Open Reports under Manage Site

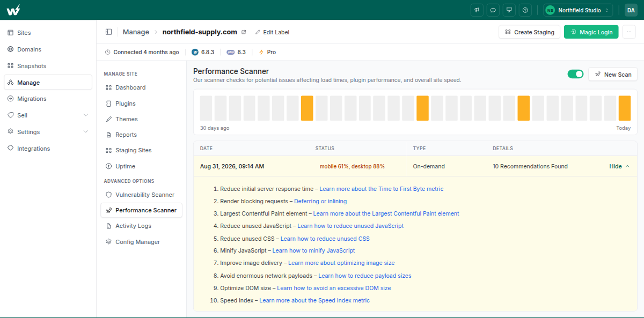(142, 135)
